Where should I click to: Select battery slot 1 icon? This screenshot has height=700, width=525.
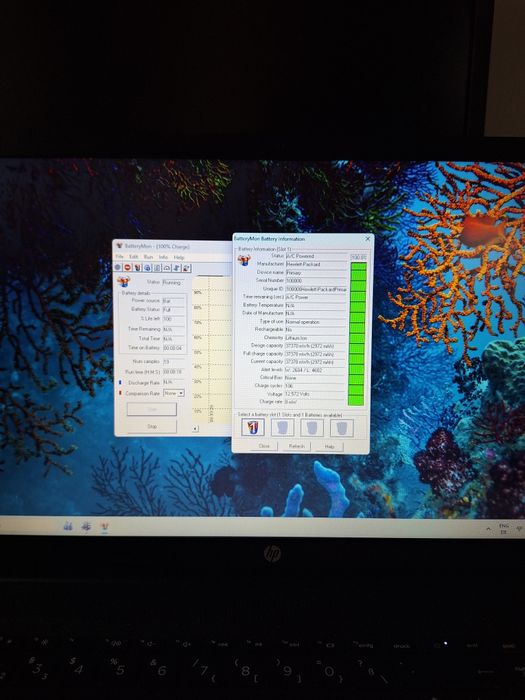pos(253,428)
